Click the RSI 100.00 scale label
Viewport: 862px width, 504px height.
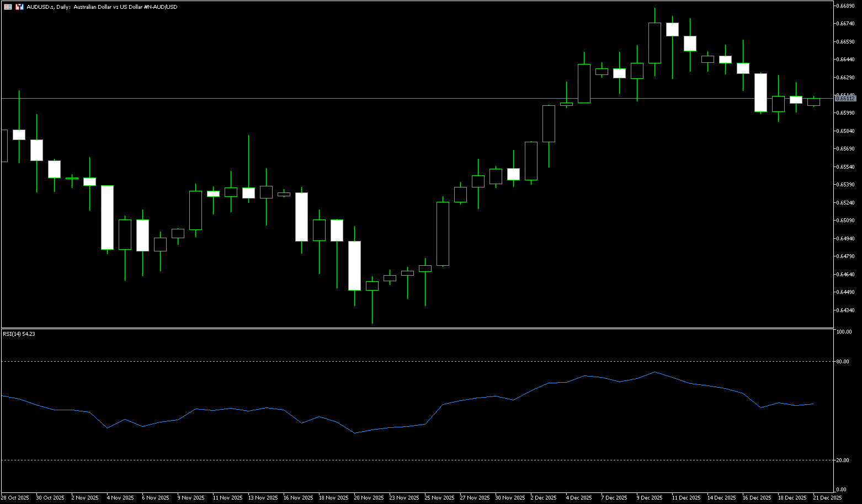(x=844, y=333)
